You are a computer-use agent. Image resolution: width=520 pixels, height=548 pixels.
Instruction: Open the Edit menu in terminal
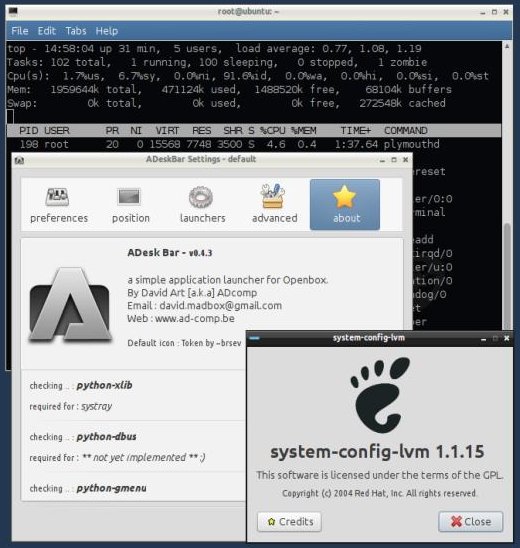46,31
